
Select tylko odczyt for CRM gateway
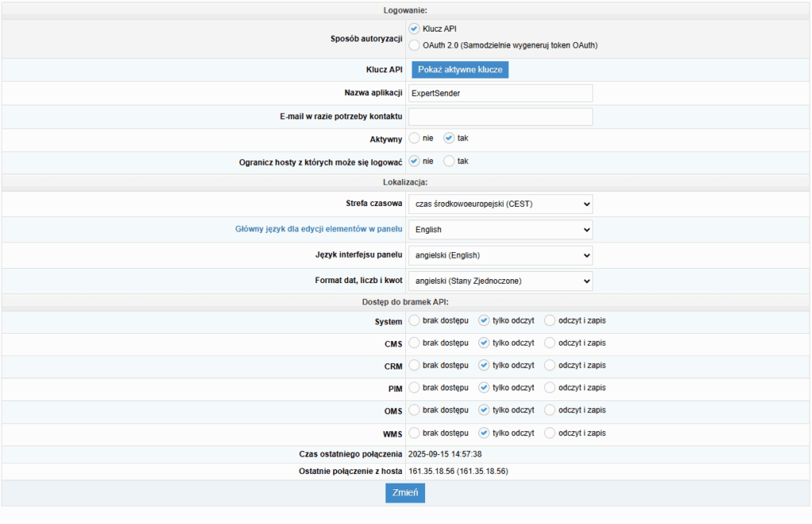coord(484,365)
